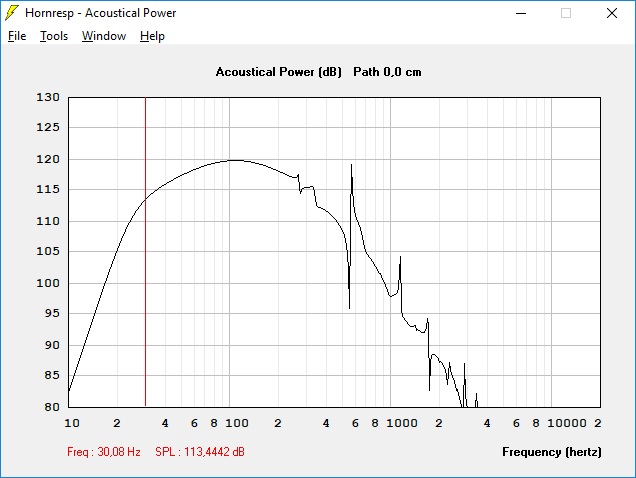Image resolution: width=636 pixels, height=478 pixels.
Task: Click the 1000 Hz axis label
Action: (x=402, y=423)
